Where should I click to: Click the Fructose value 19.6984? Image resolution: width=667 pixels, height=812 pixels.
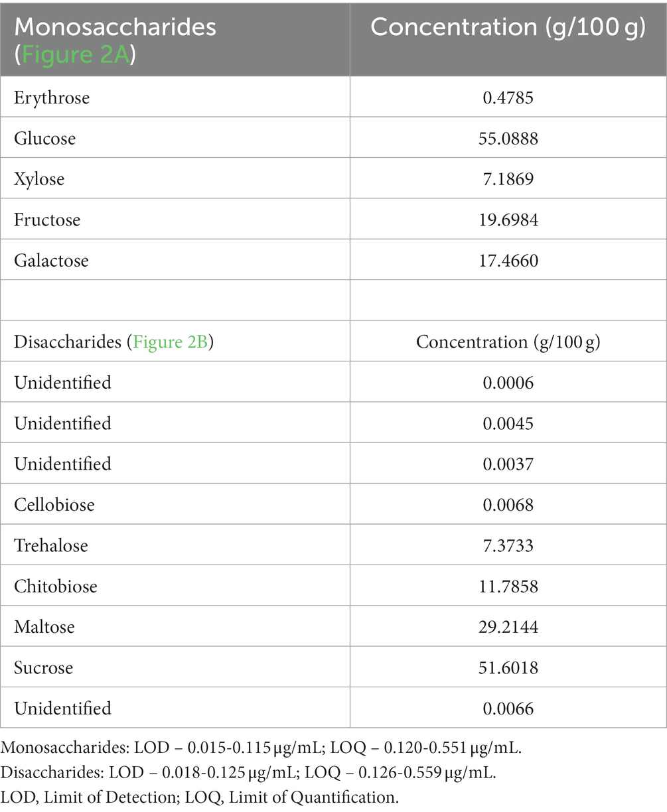coord(508,220)
